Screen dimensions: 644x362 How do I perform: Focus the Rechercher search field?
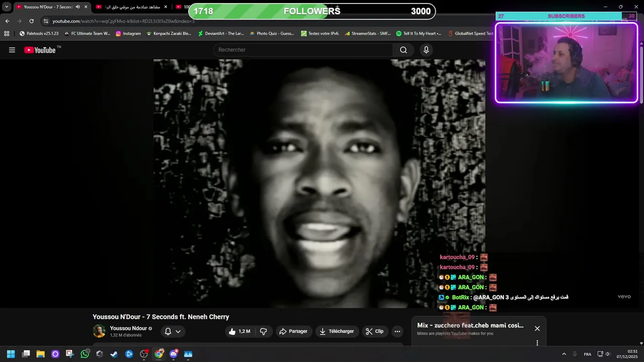(x=303, y=50)
